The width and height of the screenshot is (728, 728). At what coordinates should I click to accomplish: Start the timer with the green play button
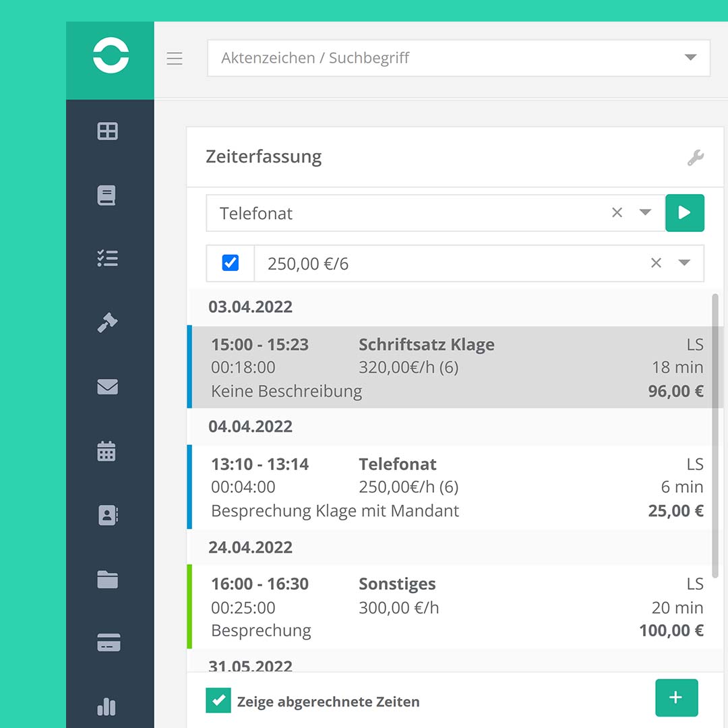point(685,213)
